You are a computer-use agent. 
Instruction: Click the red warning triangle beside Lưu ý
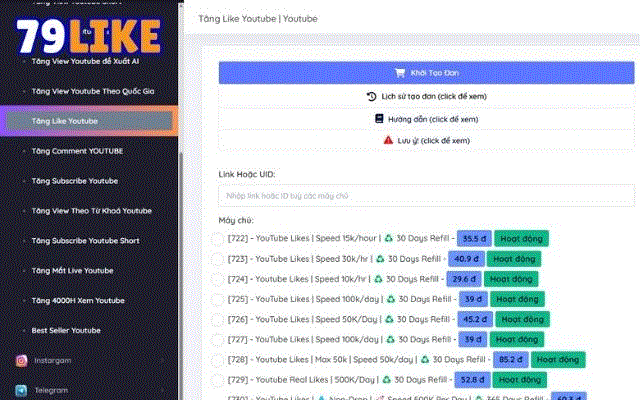click(x=388, y=140)
